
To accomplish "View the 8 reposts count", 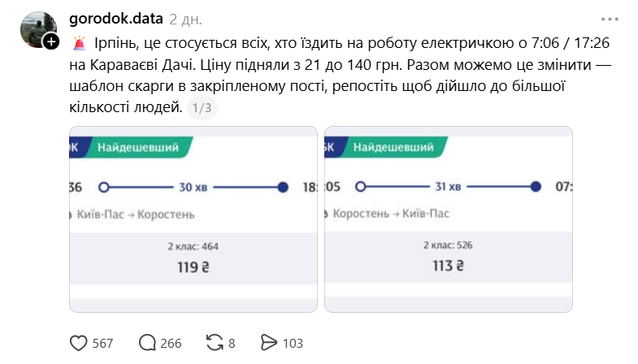I will 232,343.
